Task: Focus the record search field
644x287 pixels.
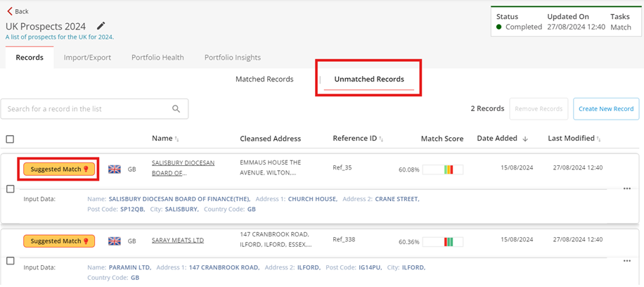Action: click(x=94, y=109)
